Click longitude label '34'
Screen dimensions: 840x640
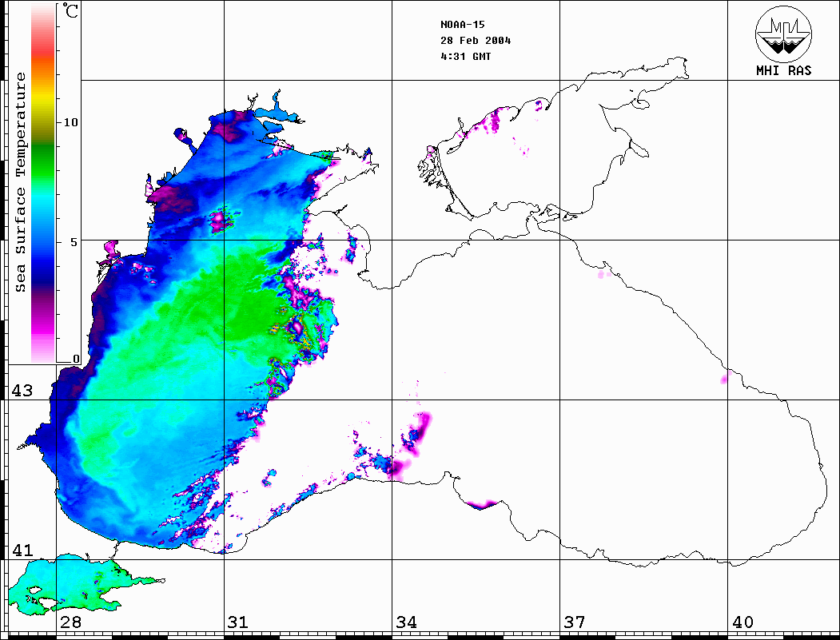[x=406, y=622]
